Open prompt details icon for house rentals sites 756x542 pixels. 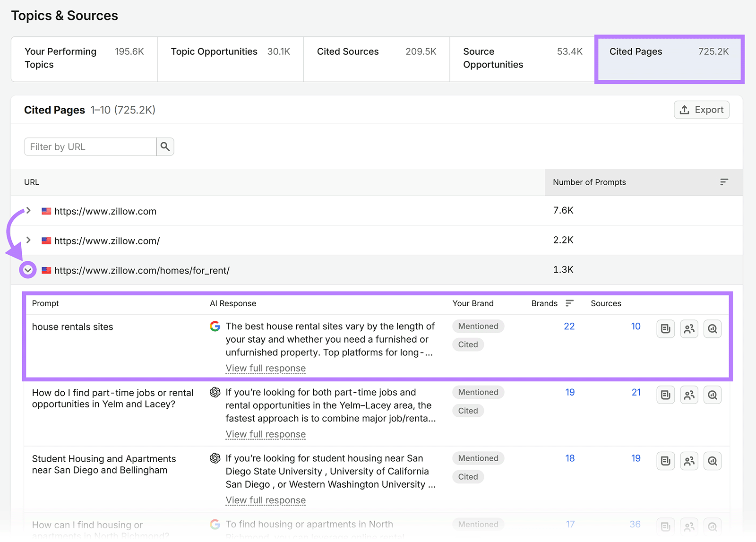665,329
